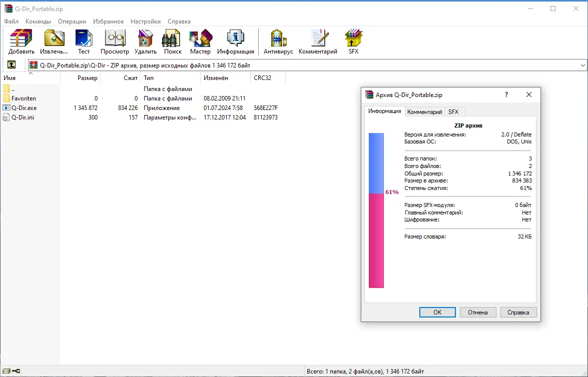Open the Справка menu

pos(179,21)
